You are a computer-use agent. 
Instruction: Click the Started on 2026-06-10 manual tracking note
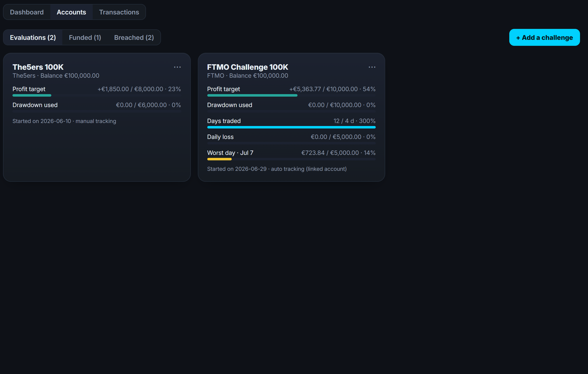pos(64,121)
